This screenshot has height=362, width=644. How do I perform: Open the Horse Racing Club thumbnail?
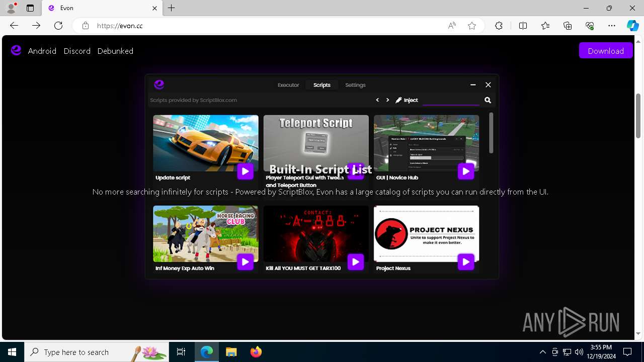pos(206,234)
